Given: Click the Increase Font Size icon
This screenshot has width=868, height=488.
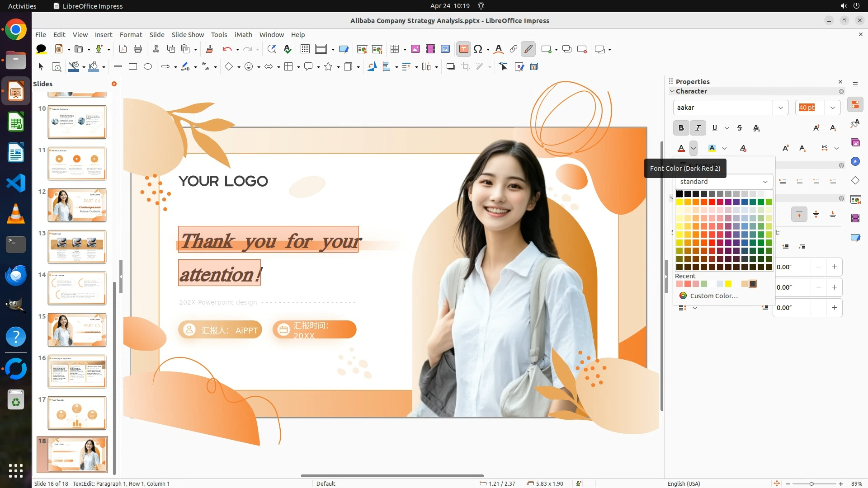Looking at the screenshot, I should click(x=816, y=128).
